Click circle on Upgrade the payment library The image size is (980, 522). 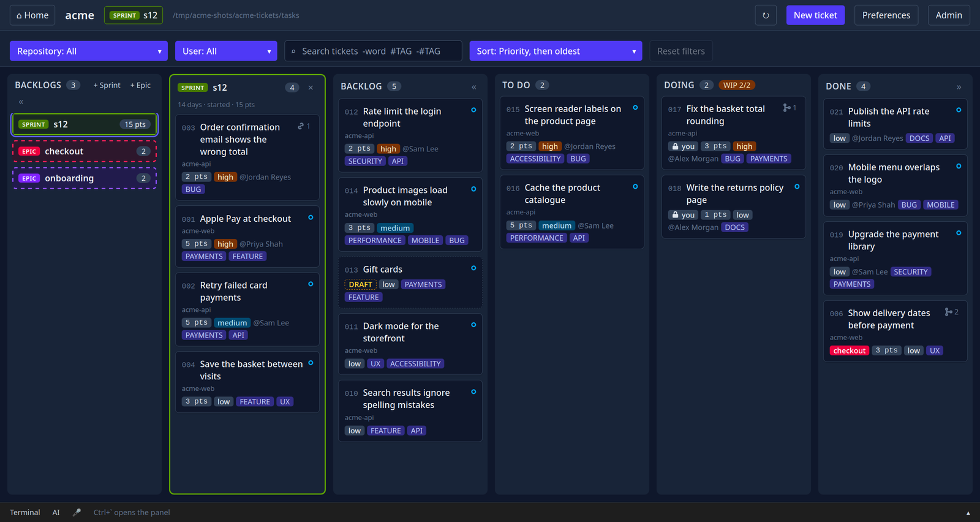tap(959, 233)
